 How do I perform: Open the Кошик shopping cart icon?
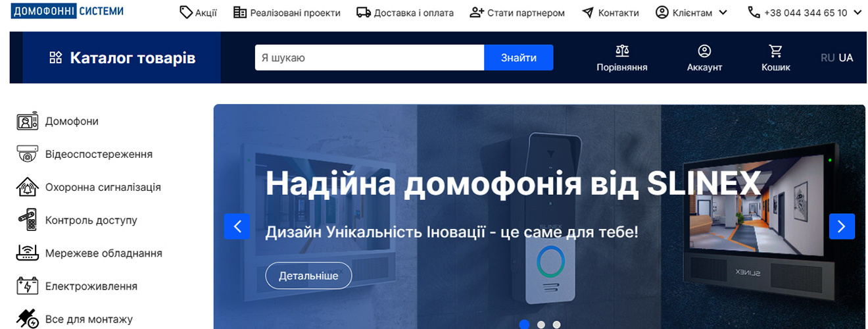tap(776, 51)
